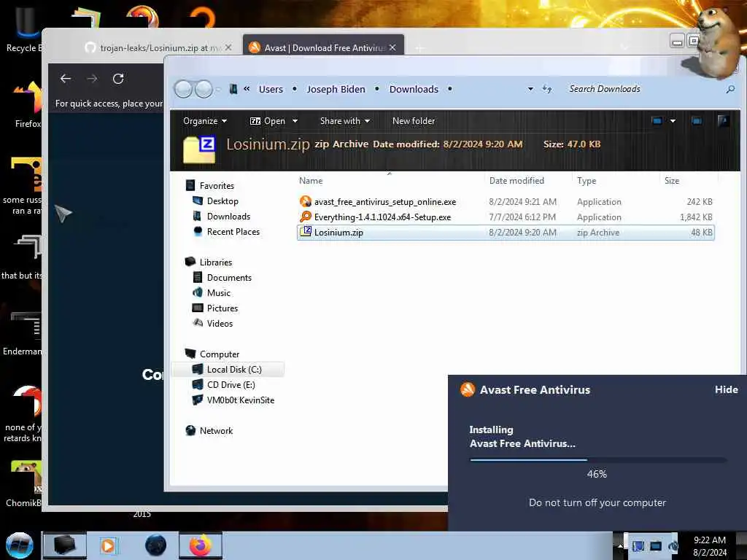Image resolution: width=747 pixels, height=560 pixels.
Task: Open Organize dropdown menu
Action: [x=205, y=121]
